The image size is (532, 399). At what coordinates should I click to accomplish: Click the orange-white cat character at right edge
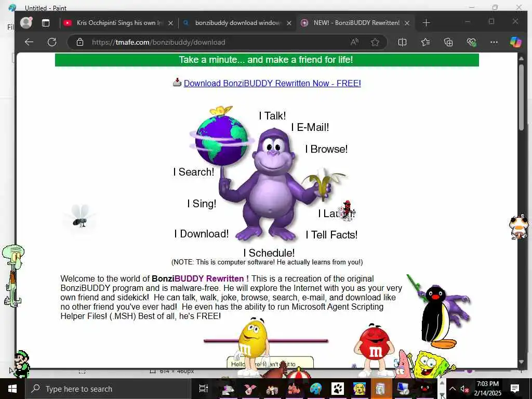click(519, 227)
